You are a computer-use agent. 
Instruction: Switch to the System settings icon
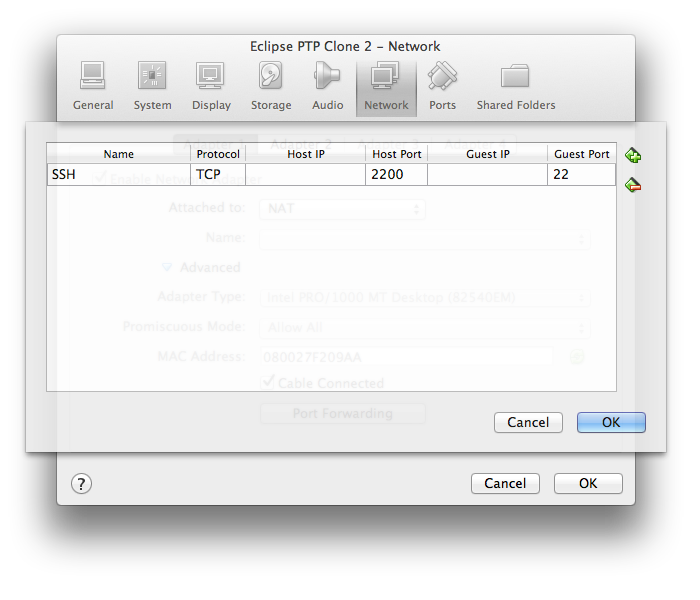coord(152,86)
